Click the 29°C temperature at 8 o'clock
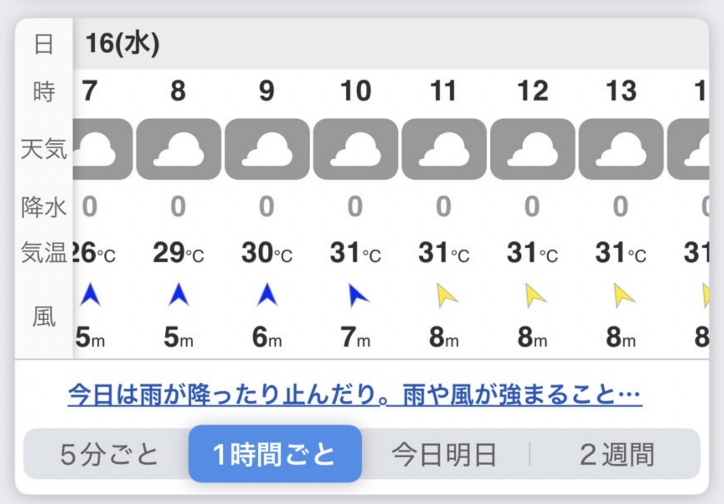724x504 pixels. tap(178, 253)
